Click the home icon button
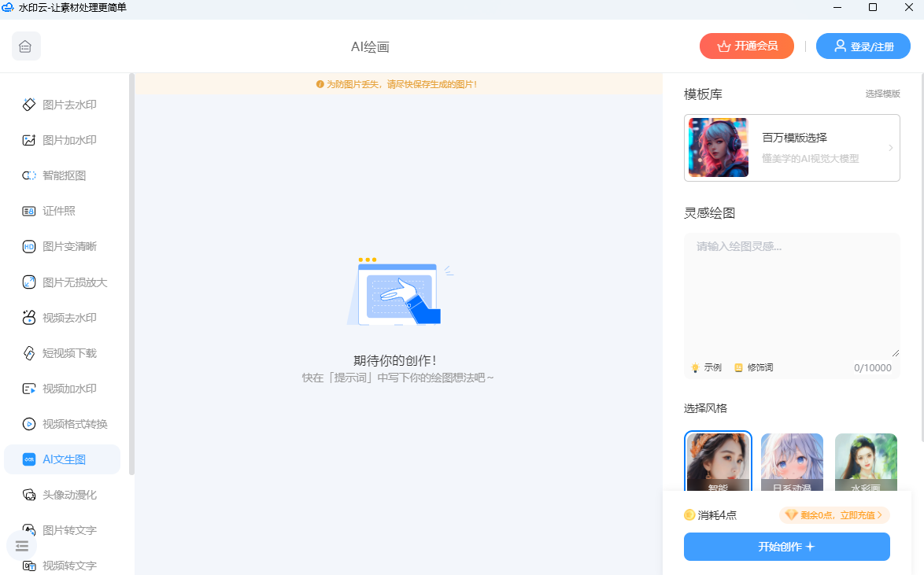 click(26, 46)
